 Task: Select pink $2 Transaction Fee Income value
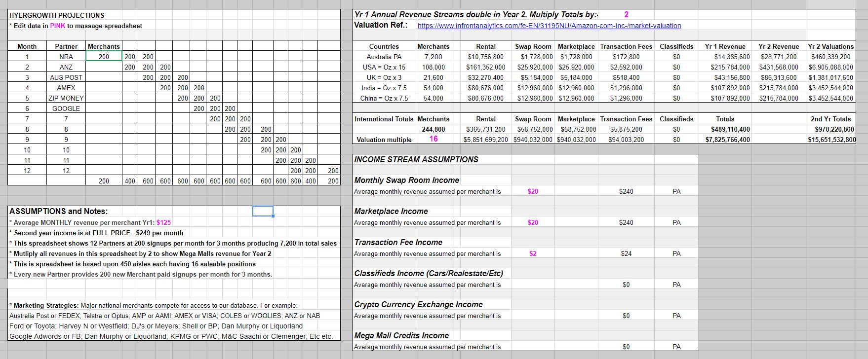point(533,253)
